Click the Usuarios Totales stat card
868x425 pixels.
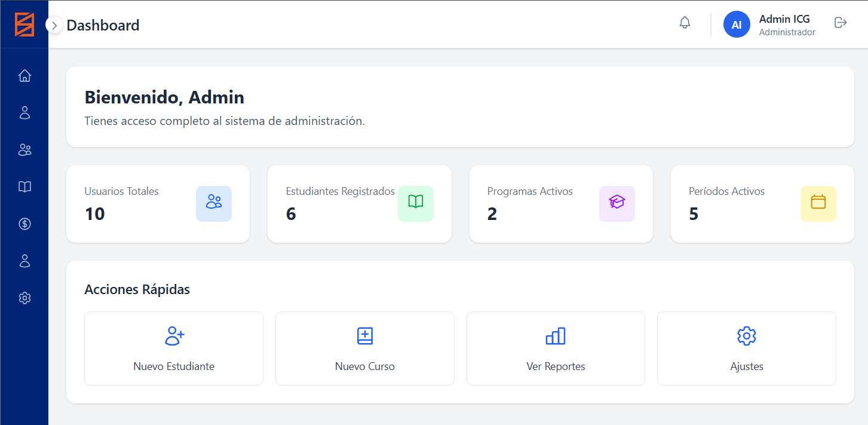point(158,203)
